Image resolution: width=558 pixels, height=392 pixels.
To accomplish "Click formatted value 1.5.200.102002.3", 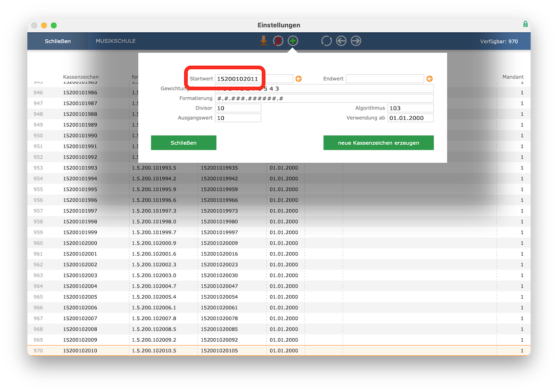I will (154, 264).
